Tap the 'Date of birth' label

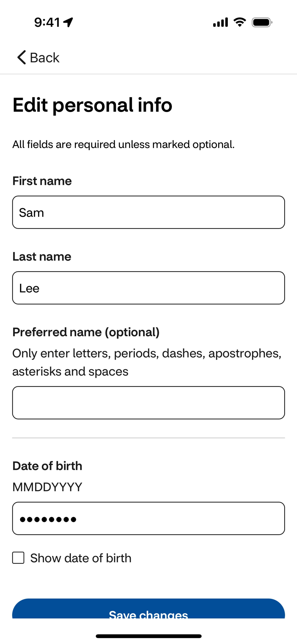coord(47,466)
